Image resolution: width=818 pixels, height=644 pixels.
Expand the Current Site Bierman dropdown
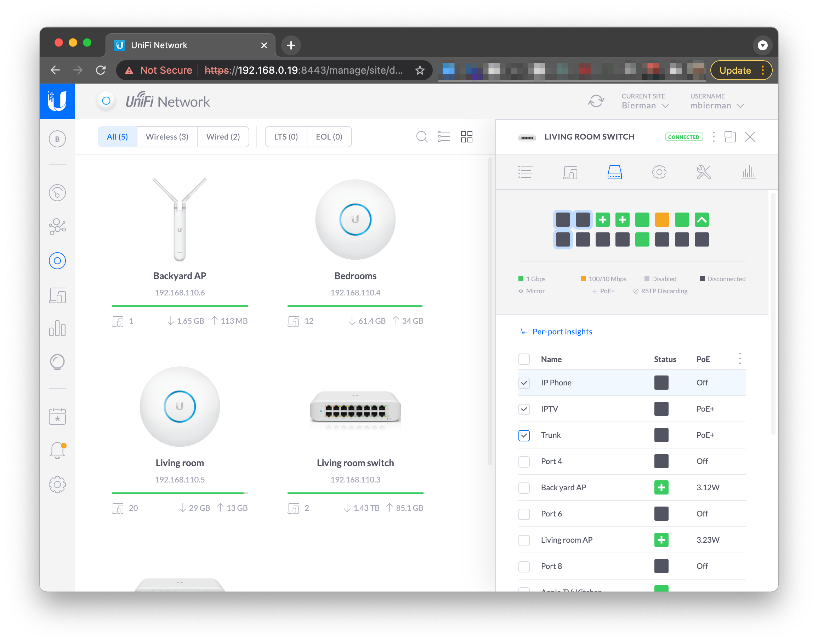coord(645,106)
